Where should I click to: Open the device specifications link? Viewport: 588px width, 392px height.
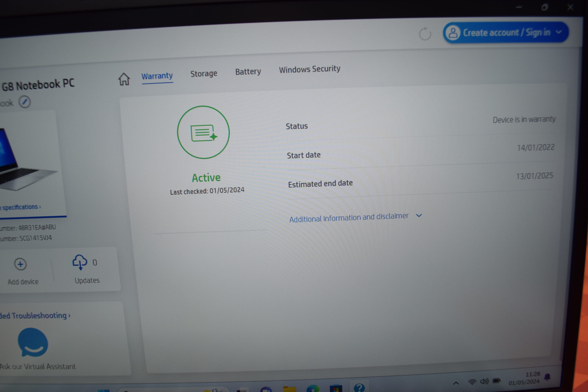(x=20, y=207)
